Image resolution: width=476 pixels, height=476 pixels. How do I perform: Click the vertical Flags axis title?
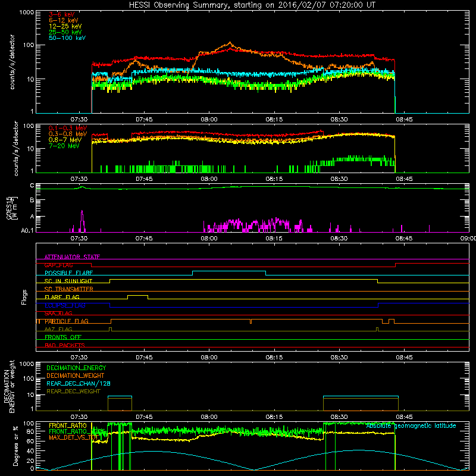point(24,297)
